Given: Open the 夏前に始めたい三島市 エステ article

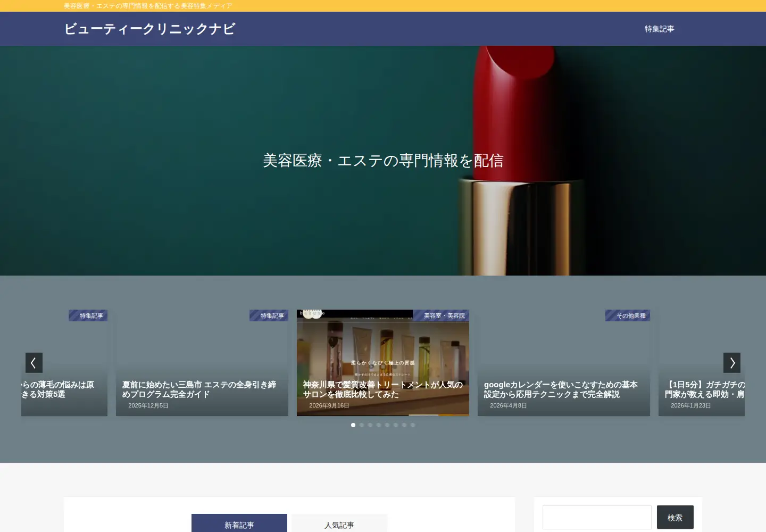Looking at the screenshot, I should [x=202, y=363].
